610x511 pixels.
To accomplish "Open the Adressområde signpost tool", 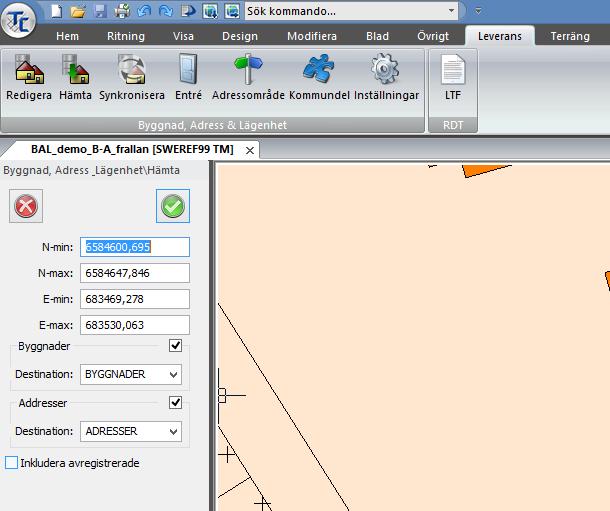I will pyautogui.click(x=248, y=77).
